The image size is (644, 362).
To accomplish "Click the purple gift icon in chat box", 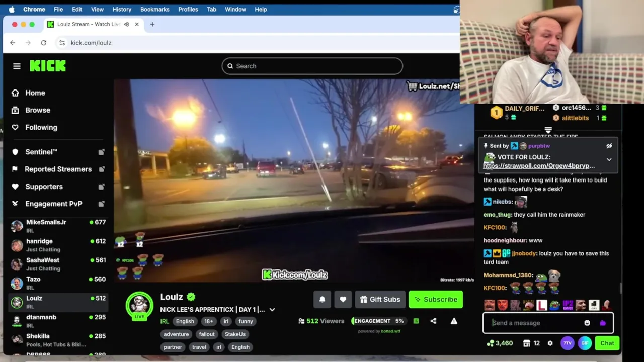I will 603,323.
